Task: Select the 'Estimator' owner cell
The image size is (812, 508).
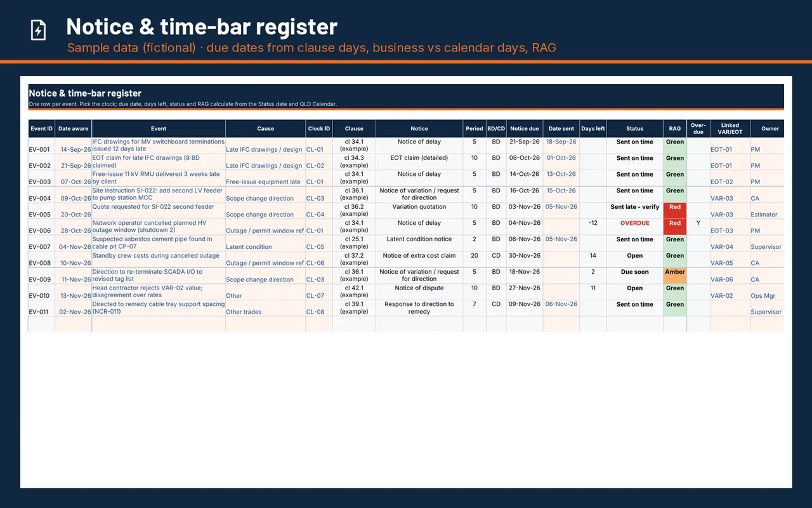Action: pyautogui.click(x=767, y=210)
